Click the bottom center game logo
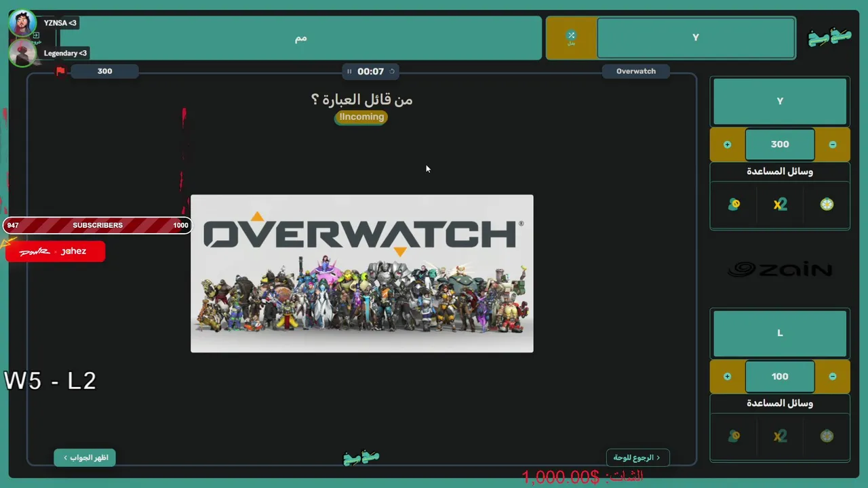Viewport: 868px width, 488px height. (x=361, y=458)
